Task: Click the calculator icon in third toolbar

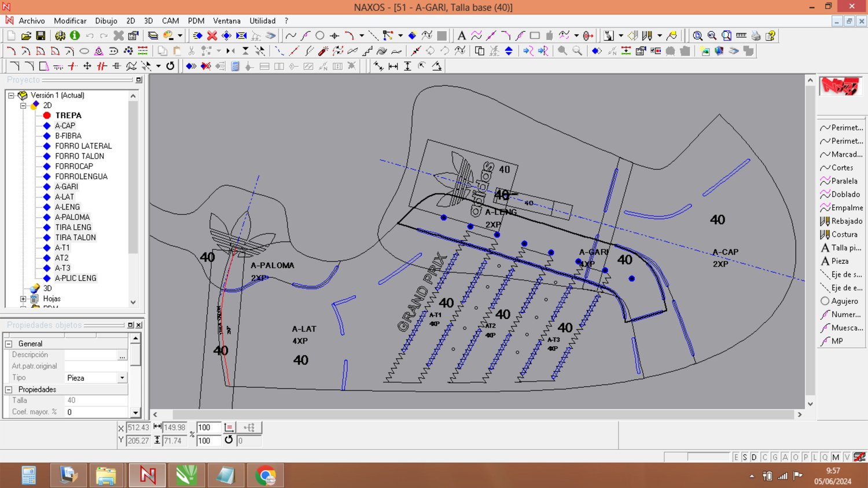Action: [x=235, y=66]
